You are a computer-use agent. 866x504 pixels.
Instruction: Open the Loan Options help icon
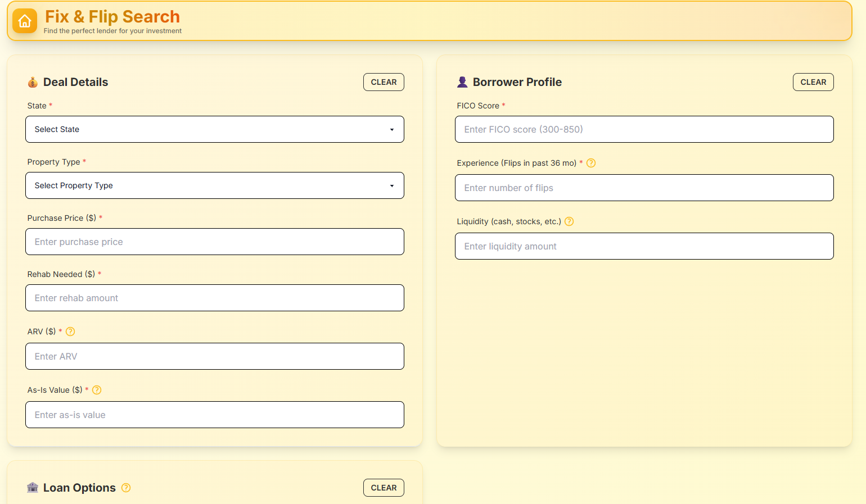pos(126,488)
